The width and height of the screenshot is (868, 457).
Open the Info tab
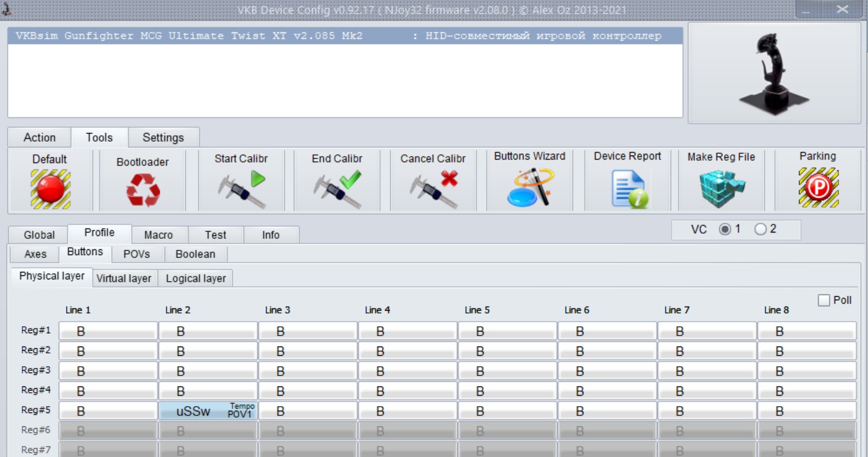pyautogui.click(x=271, y=235)
